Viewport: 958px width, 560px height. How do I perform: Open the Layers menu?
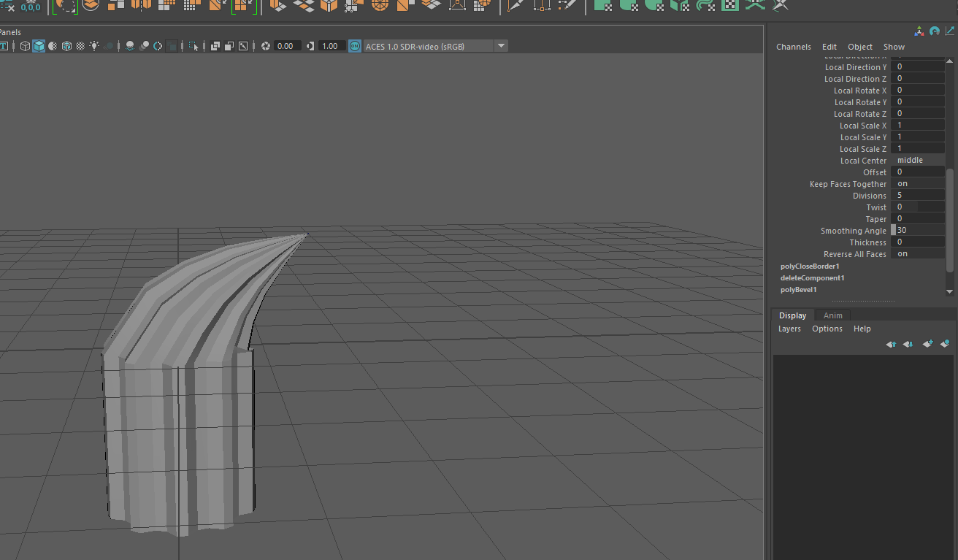(789, 329)
